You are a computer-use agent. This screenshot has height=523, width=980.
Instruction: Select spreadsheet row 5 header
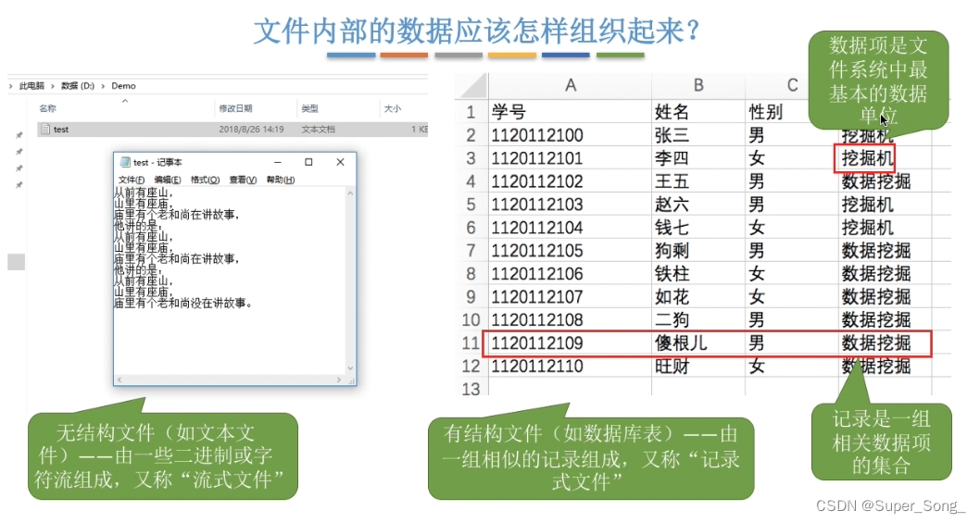(x=471, y=205)
